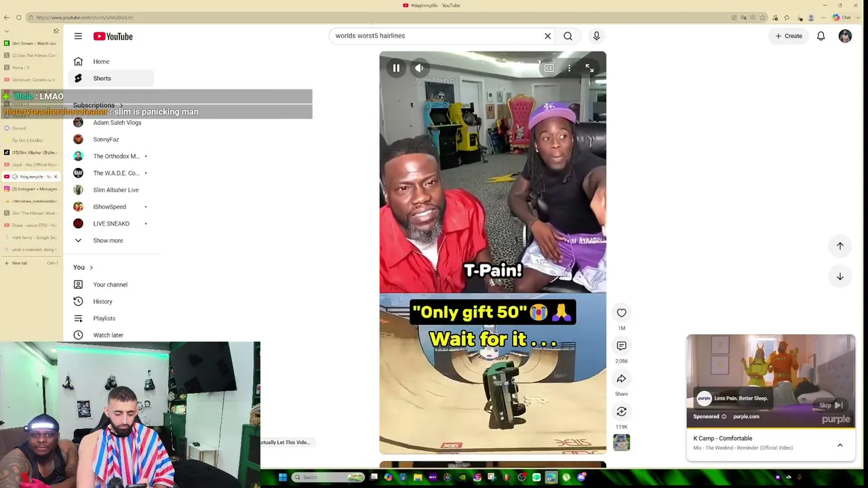Open the Adam Saleh Vlogs subscription
The width and height of the screenshot is (868, 488).
112,123
